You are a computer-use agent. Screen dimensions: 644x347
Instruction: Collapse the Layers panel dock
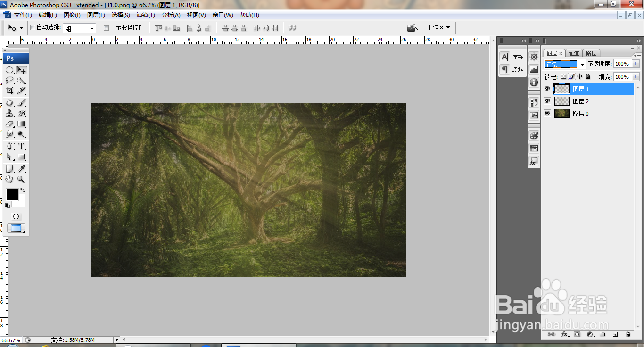[638, 41]
